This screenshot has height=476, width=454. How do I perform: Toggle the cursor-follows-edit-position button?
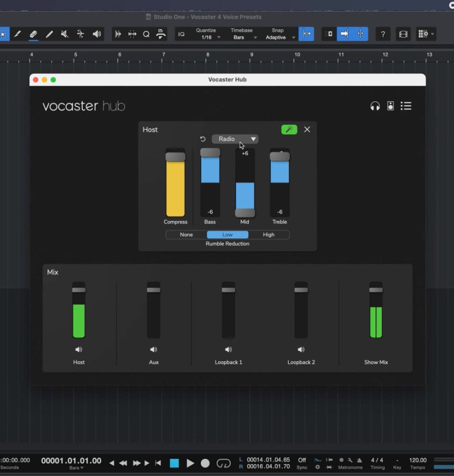tap(360, 34)
